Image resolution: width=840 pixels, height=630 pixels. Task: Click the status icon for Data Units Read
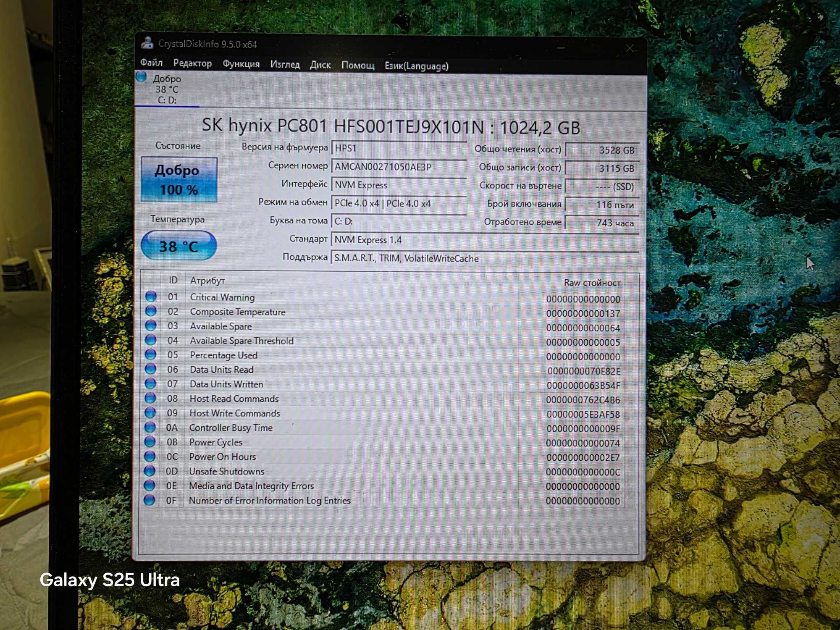coord(150,369)
